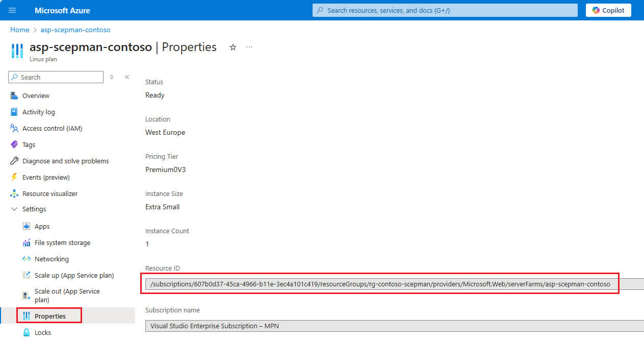Click the Copilot button

[x=608, y=10]
